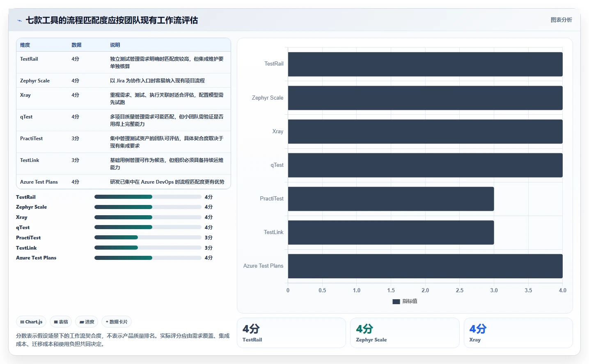Select the Zephyr Scale cell in the table

(35, 81)
